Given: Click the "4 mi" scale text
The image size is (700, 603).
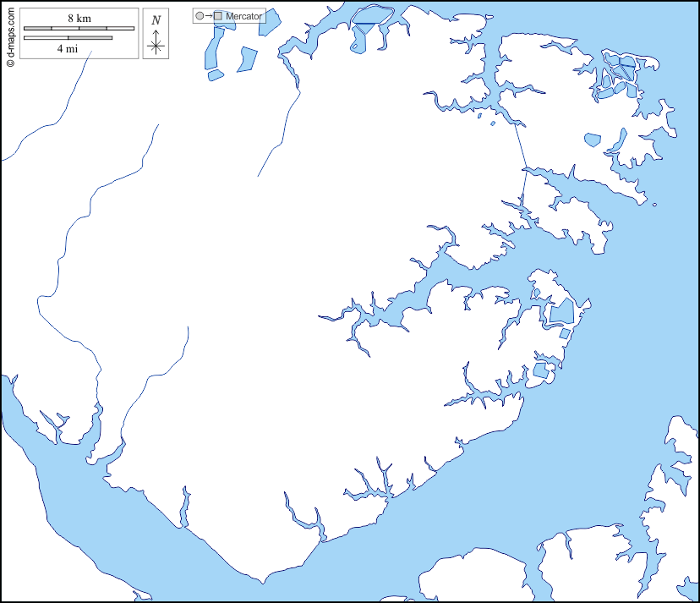Looking at the screenshot, I should [x=68, y=49].
